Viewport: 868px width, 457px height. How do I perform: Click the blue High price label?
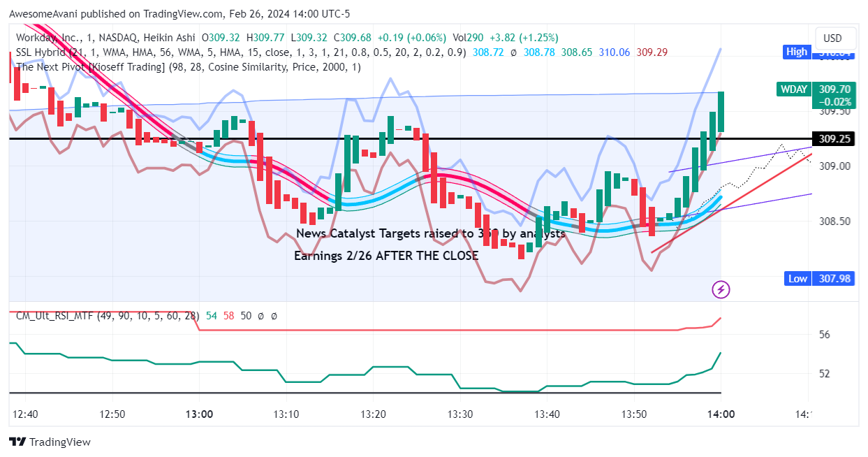pyautogui.click(x=797, y=52)
